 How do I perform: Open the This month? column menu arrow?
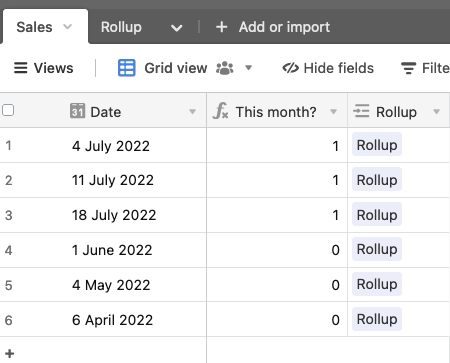[x=333, y=112]
